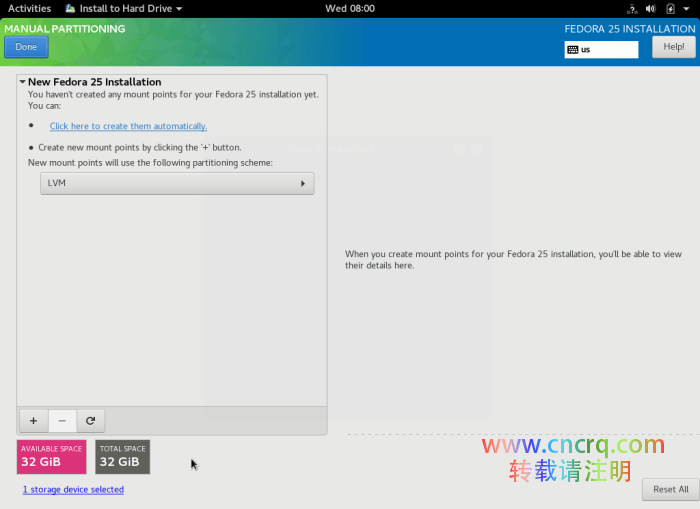Reload storage configuration with refresh icon
Viewport: 700px width, 509px height.
[91, 421]
